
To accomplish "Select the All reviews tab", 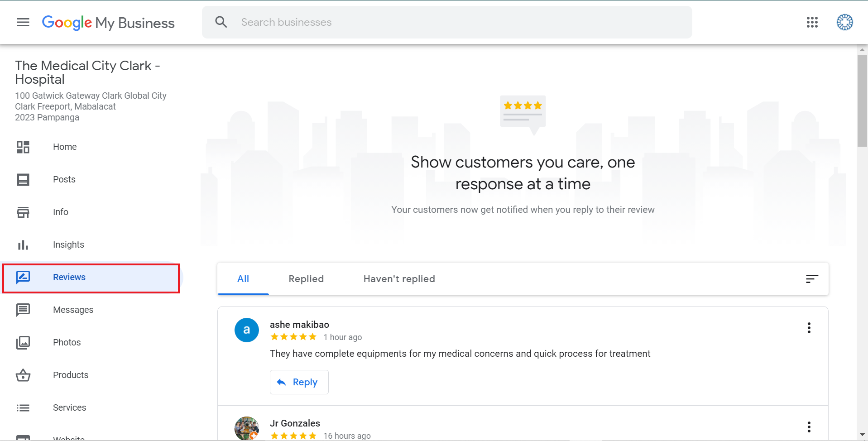I will [243, 279].
